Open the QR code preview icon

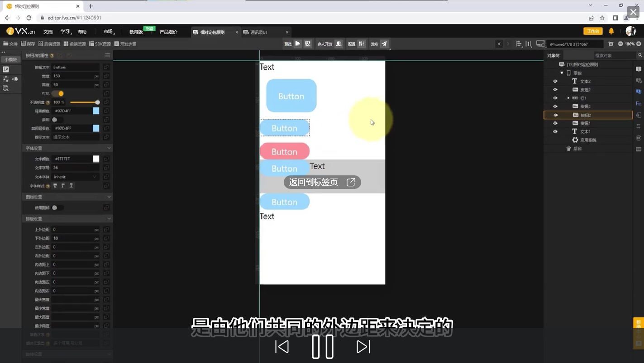pyautogui.click(x=308, y=44)
